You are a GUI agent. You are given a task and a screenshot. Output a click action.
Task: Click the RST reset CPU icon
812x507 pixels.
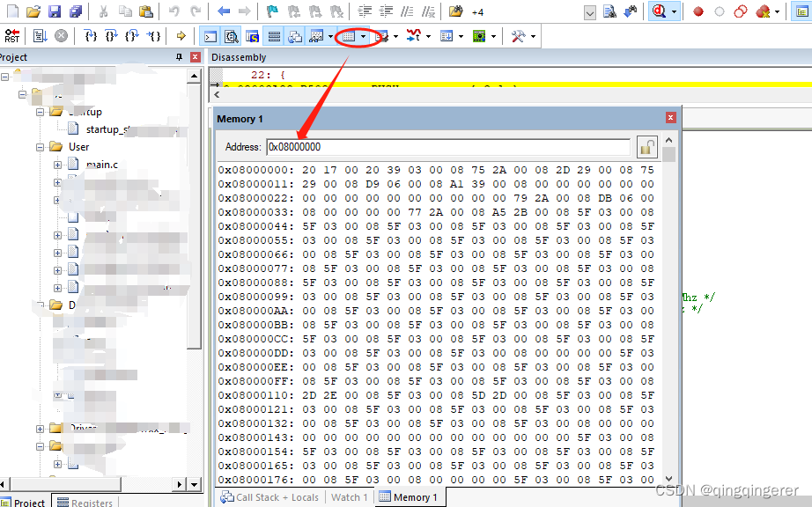[x=11, y=36]
